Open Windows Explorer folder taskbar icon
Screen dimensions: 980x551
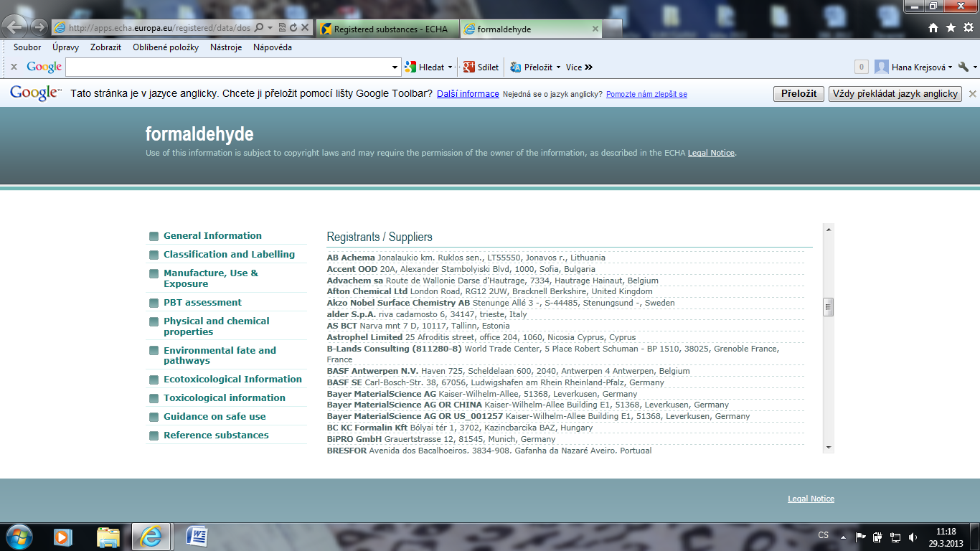(108, 537)
